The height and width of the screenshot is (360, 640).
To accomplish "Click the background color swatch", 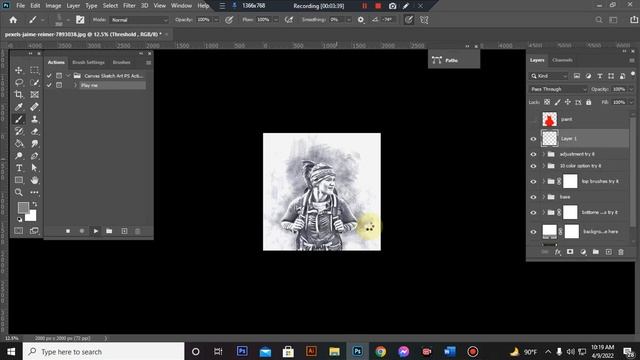I will point(31,216).
